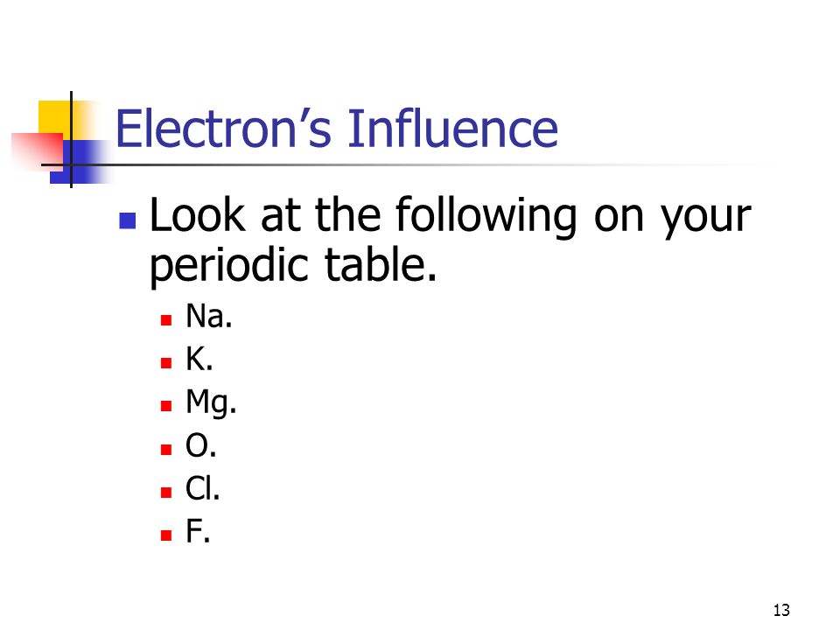This screenshot has height=630, width=840.
Task: Click the red bullet next to Cl
Action: tap(166, 492)
